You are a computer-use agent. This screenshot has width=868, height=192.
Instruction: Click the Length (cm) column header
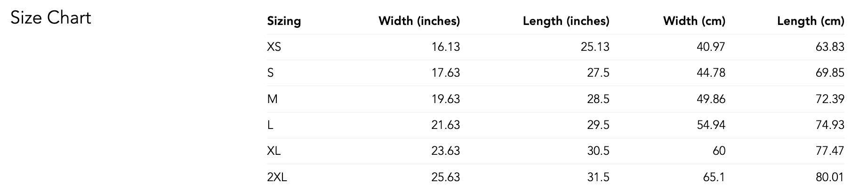click(x=811, y=21)
